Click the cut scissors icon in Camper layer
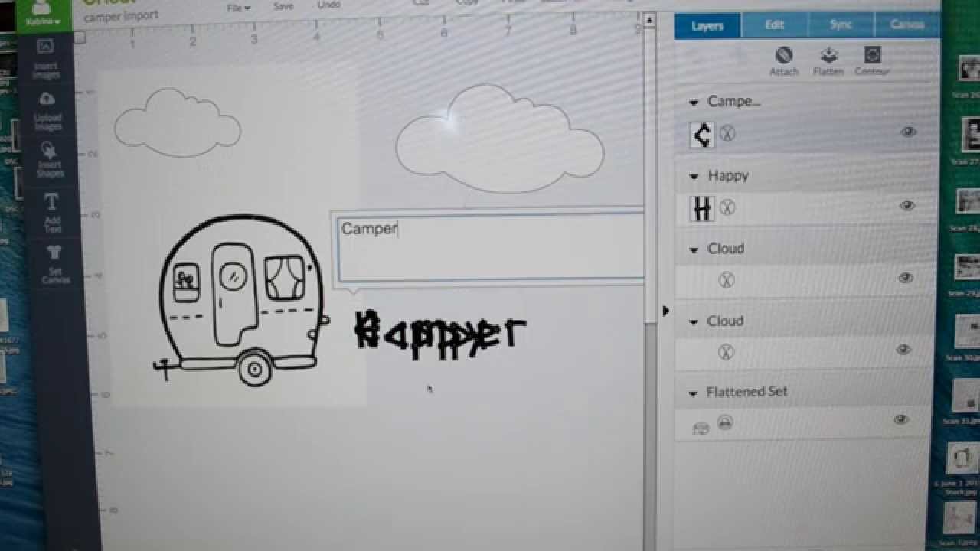This screenshot has height=551, width=980. [727, 133]
